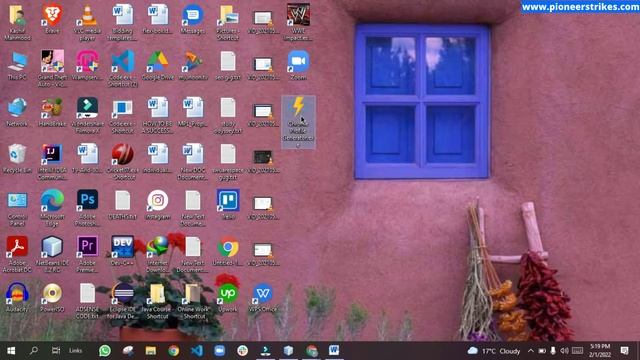Screen dimensions: 640x360
Task: Open the 17°C Cloudy weather widget
Action: point(494,351)
